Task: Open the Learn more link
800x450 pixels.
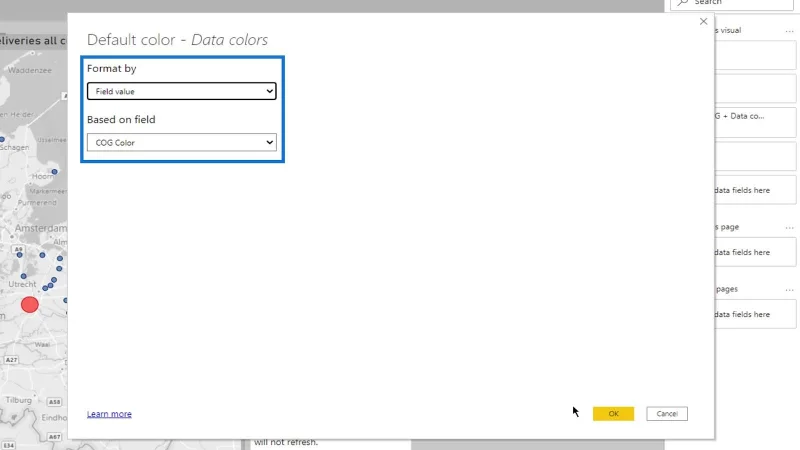Action: 109,414
